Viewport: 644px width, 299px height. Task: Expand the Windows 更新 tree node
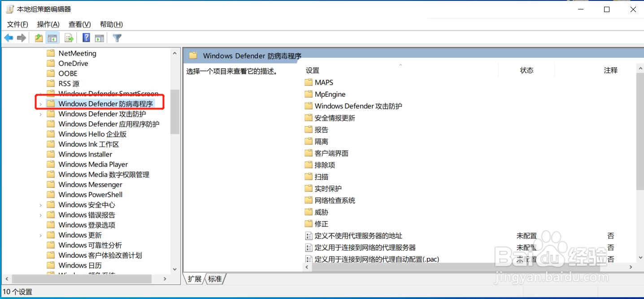[x=40, y=235]
